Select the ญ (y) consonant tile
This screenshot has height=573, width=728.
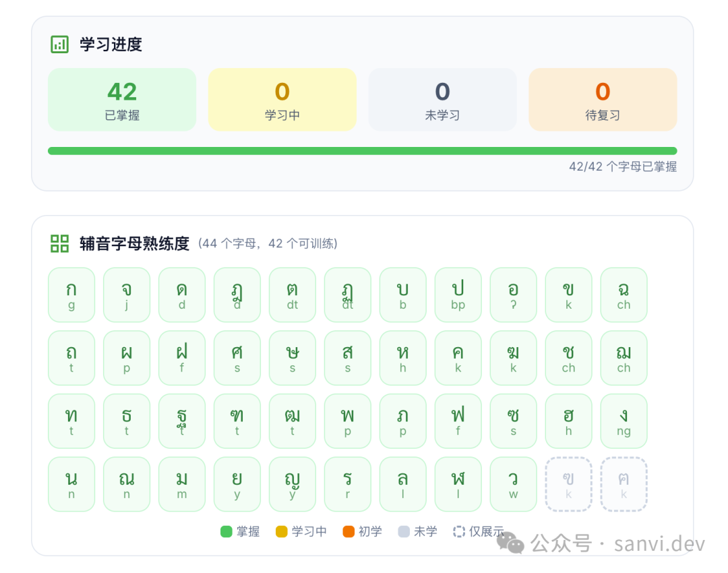click(x=293, y=484)
